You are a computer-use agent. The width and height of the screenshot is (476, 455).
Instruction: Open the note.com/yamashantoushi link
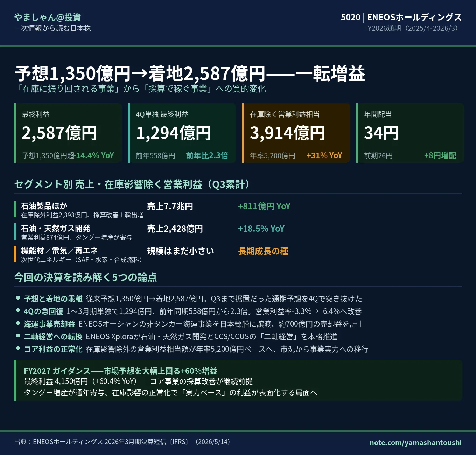(415, 442)
